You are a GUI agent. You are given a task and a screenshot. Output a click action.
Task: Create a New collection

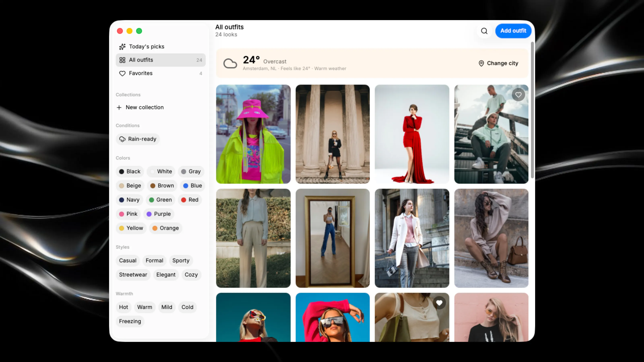pos(140,107)
